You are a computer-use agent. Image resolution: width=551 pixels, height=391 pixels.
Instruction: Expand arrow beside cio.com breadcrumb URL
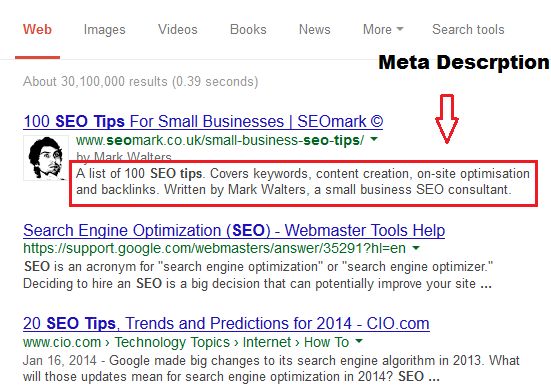click(359, 341)
